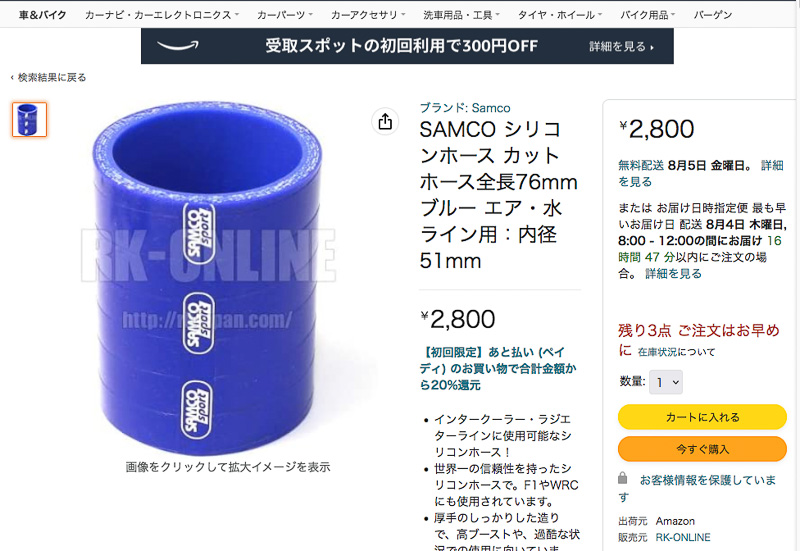Open the 数量 quantity dropdown

tap(666, 382)
